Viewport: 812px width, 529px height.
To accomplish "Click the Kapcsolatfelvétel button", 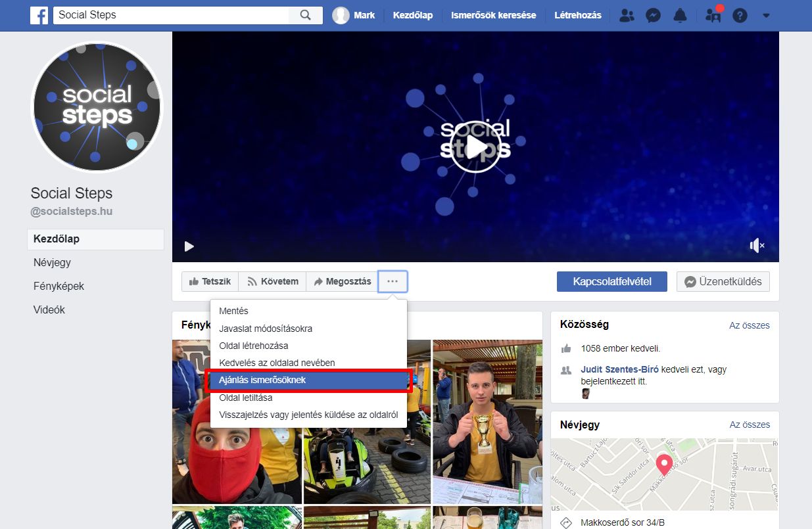I will (x=611, y=281).
